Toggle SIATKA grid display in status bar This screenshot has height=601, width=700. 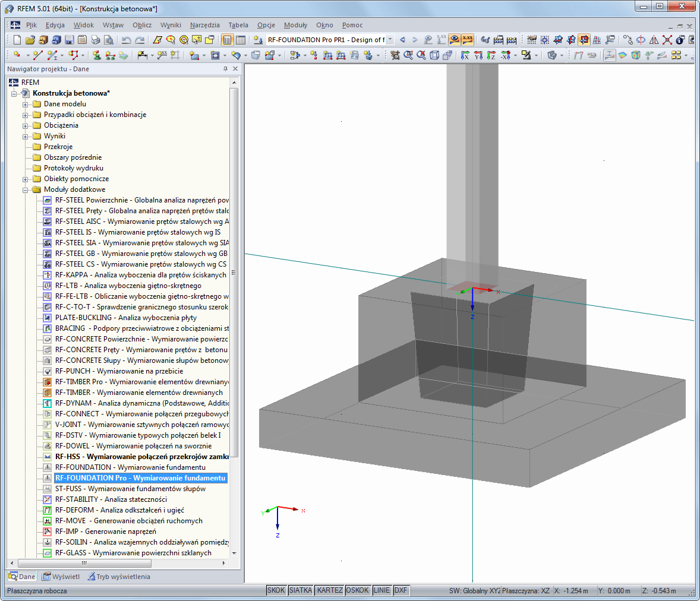tap(300, 590)
